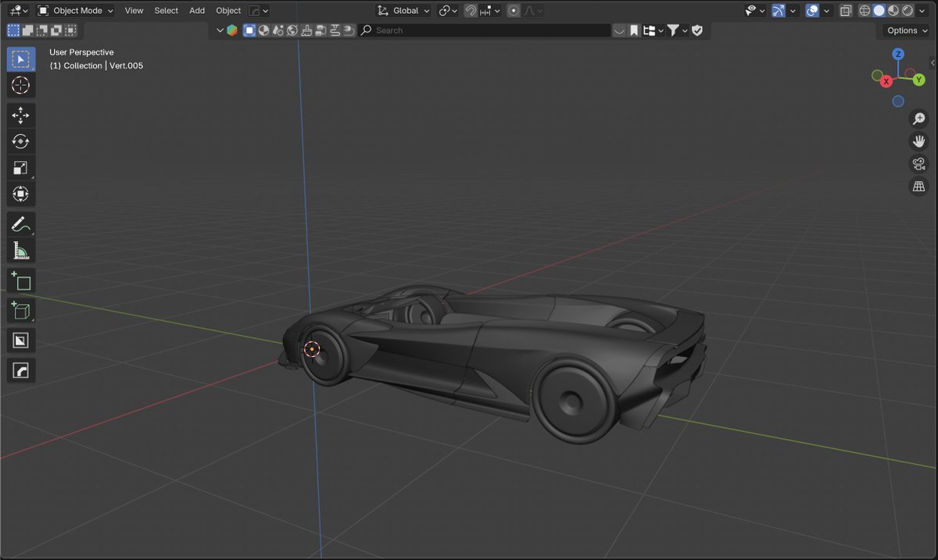The image size is (938, 560).
Task: Click the viewport zoom magnifier icon
Action: click(918, 119)
